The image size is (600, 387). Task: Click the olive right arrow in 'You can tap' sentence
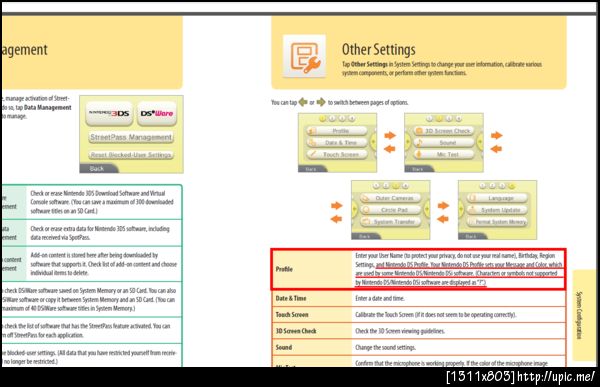click(321, 102)
